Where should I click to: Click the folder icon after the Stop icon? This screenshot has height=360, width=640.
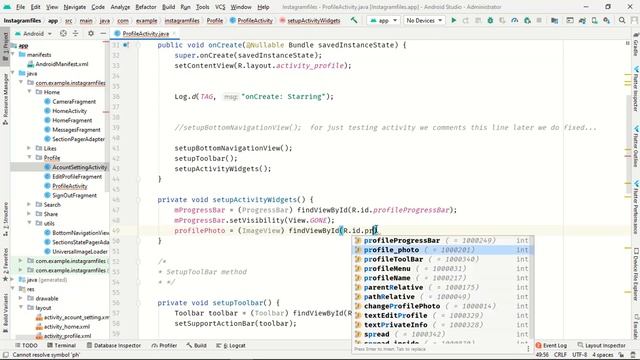click(x=554, y=20)
